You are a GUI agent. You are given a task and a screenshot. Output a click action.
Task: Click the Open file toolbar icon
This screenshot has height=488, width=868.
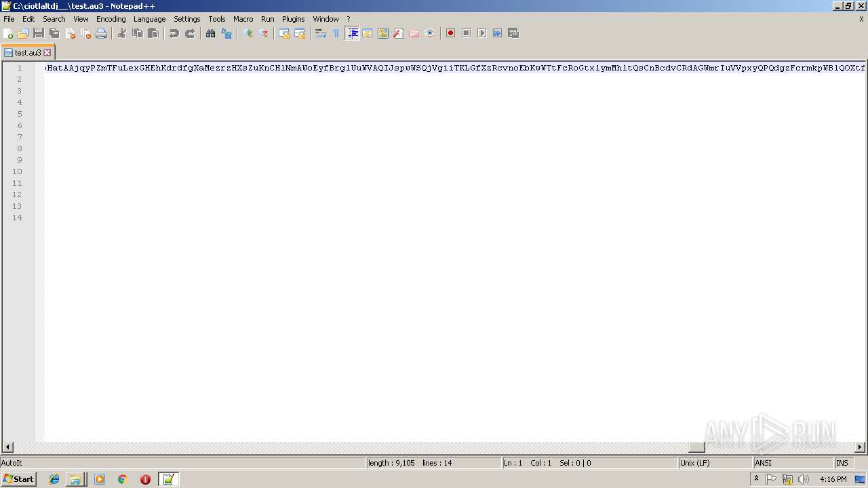click(x=23, y=33)
